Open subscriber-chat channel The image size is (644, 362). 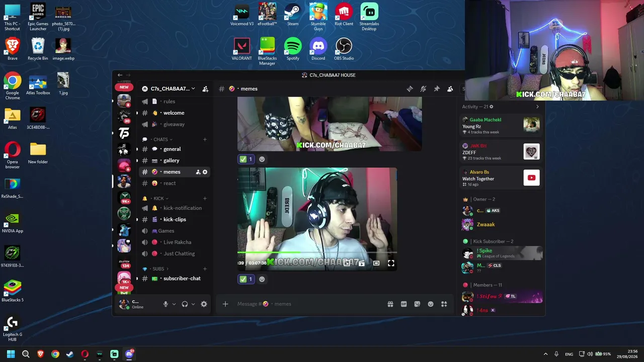[174, 279]
